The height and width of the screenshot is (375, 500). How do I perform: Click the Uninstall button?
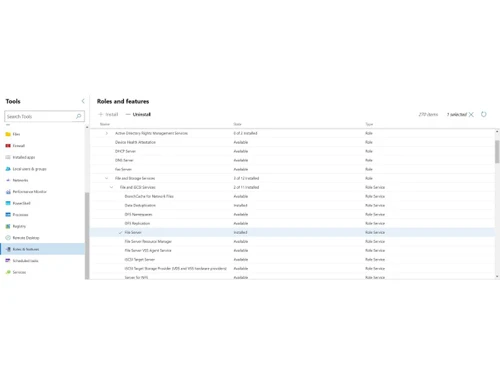click(x=138, y=114)
